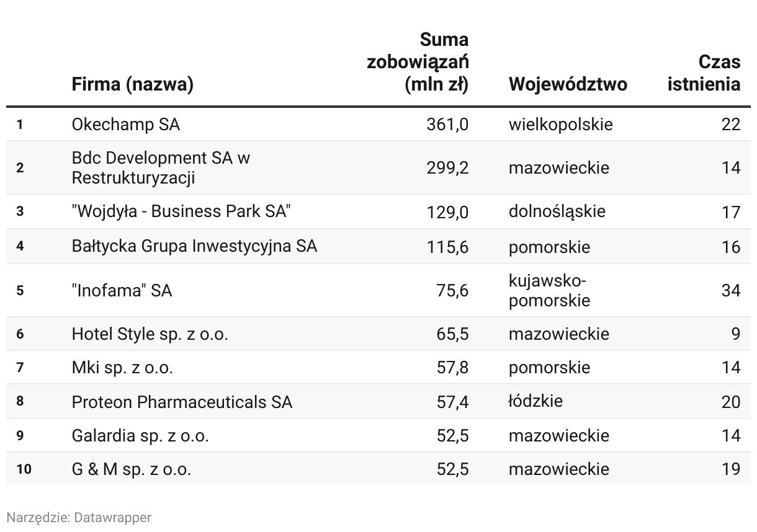Click Galardia sp. z o.o. name

click(140, 436)
